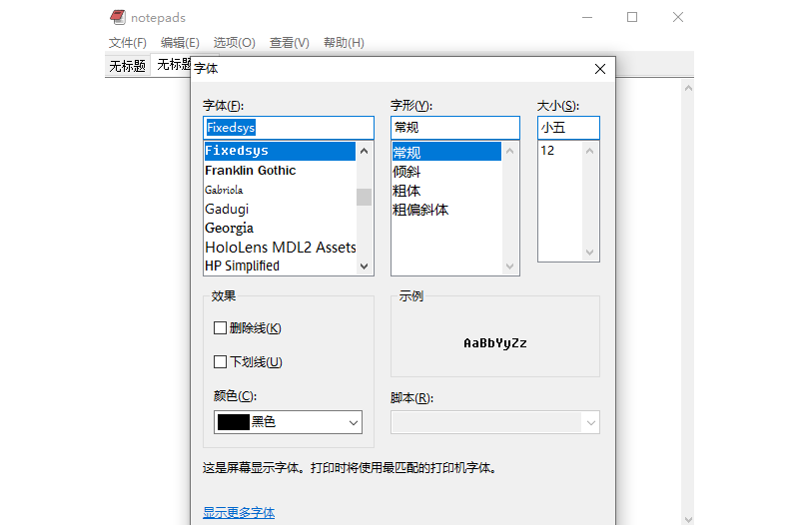Click notepads editor scrollbar up arrow

tap(688, 88)
